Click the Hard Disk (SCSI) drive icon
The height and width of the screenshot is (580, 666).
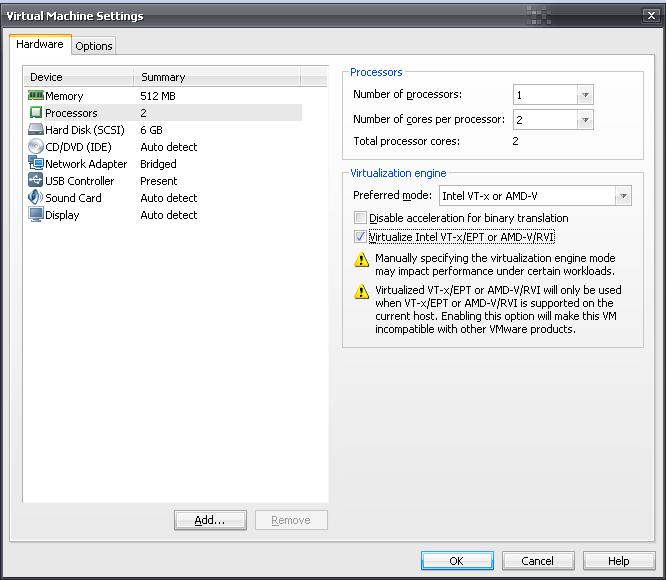coord(36,129)
